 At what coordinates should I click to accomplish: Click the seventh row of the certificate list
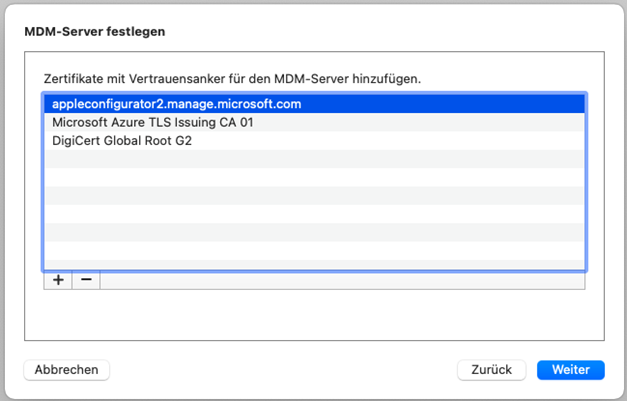[x=313, y=214]
